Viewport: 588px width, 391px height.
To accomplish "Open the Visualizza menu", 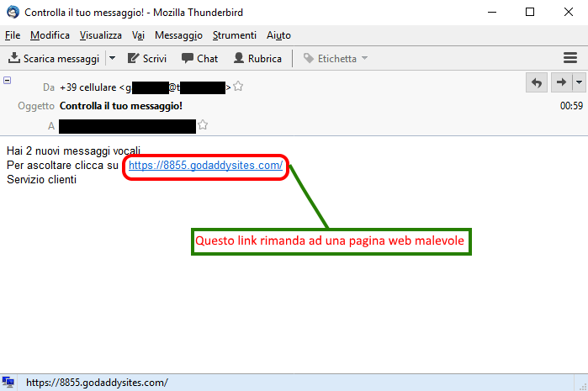I will click(x=100, y=35).
